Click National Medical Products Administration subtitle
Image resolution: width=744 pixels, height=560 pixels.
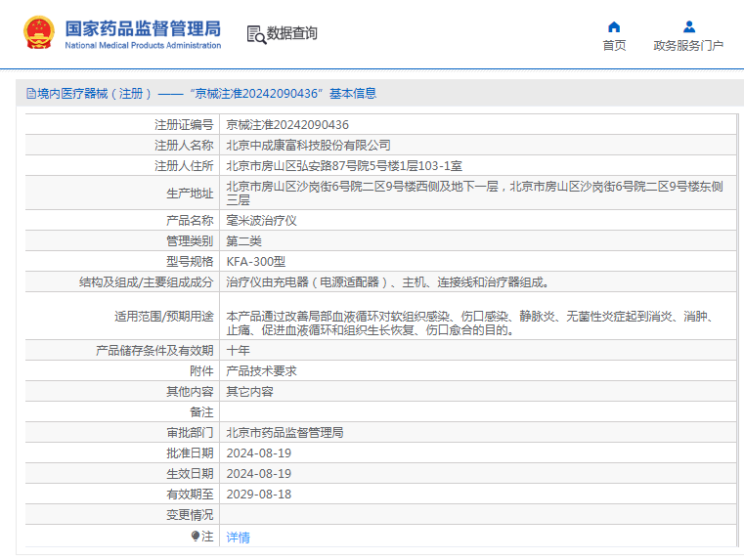tap(143, 46)
